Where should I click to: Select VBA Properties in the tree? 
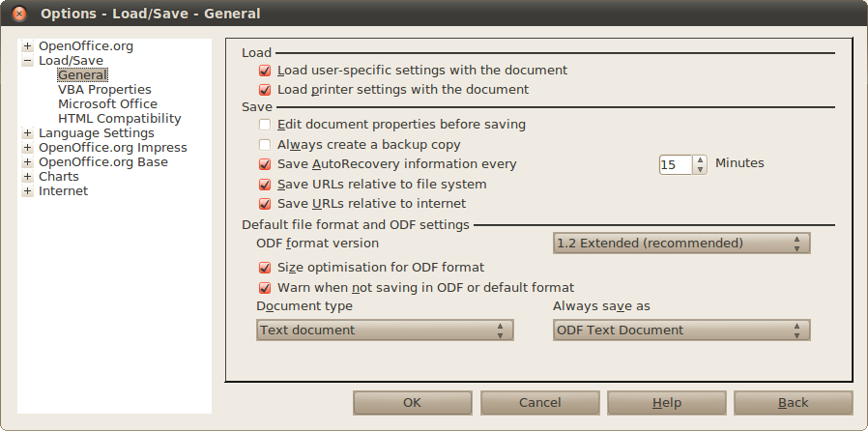pyautogui.click(x=104, y=90)
